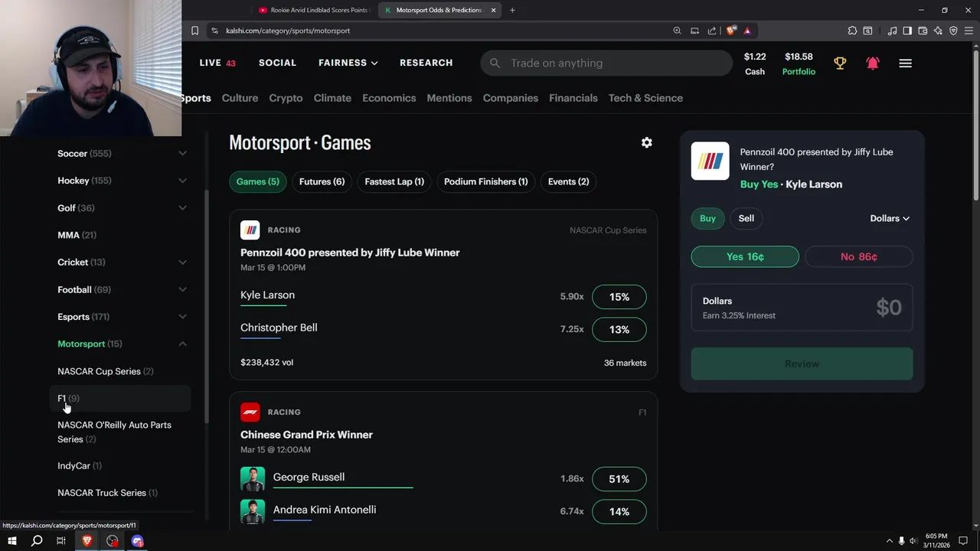
Task: Open the Brave VPN shield icon
Action: [953, 31]
